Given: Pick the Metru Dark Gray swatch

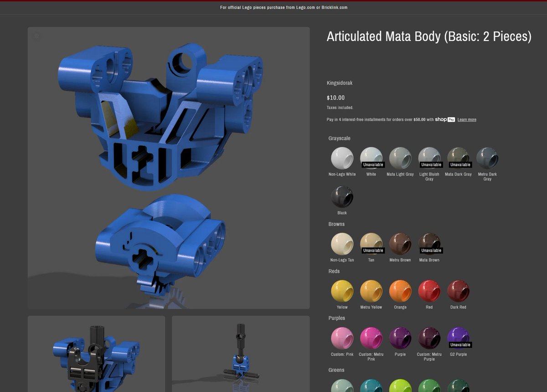Looking at the screenshot, I should click(x=487, y=158).
